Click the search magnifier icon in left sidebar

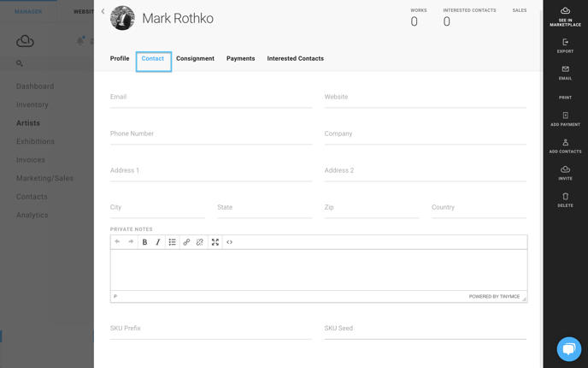pos(20,63)
